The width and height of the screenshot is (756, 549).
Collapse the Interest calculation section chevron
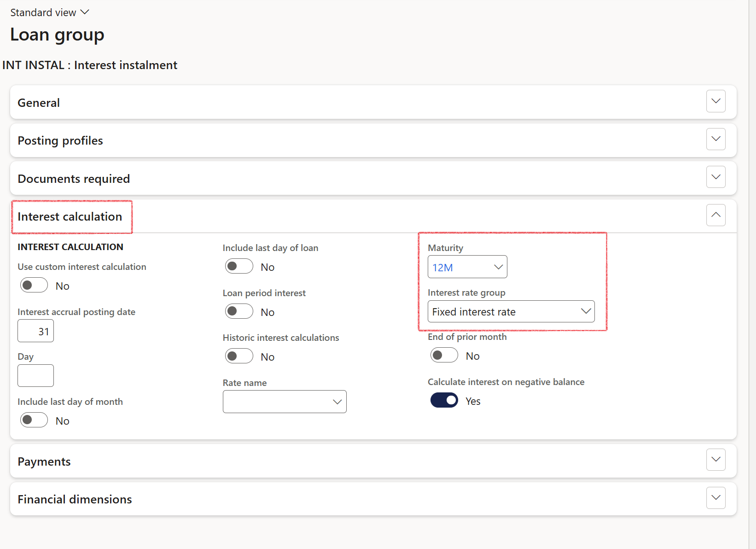pyautogui.click(x=716, y=215)
